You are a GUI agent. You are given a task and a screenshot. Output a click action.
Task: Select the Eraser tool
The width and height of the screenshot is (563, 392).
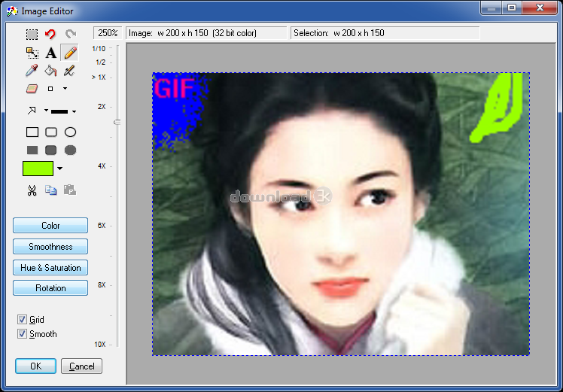pyautogui.click(x=32, y=89)
